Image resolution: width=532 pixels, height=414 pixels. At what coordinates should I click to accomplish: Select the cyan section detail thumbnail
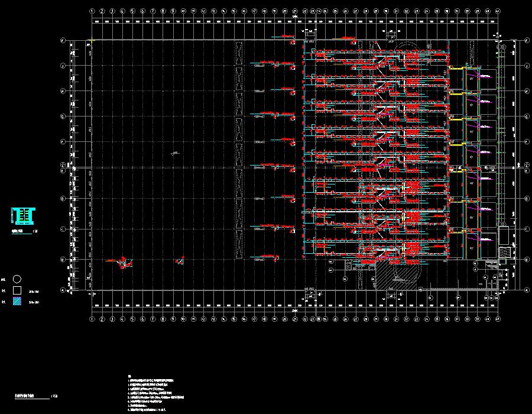point(23,216)
